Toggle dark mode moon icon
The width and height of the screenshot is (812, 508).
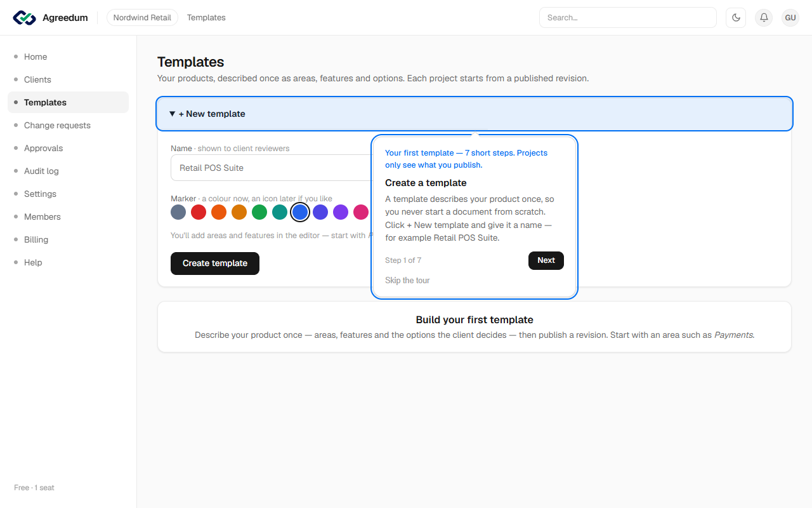pyautogui.click(x=736, y=18)
